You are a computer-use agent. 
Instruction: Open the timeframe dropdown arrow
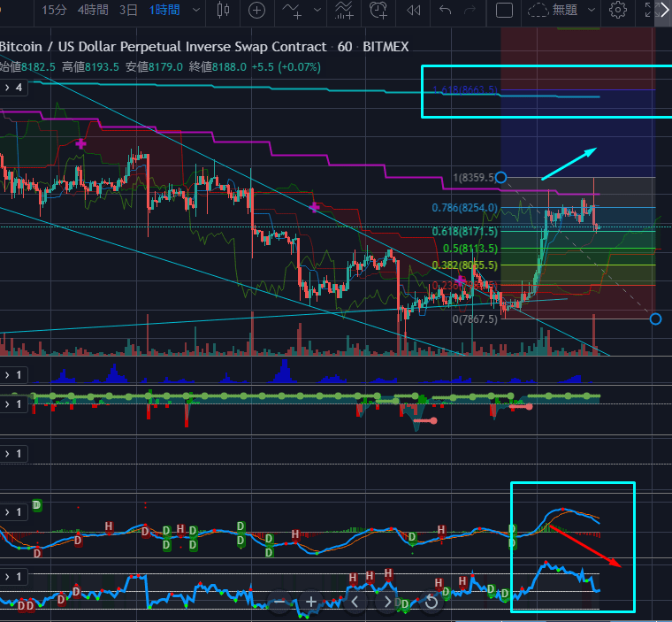tap(196, 10)
